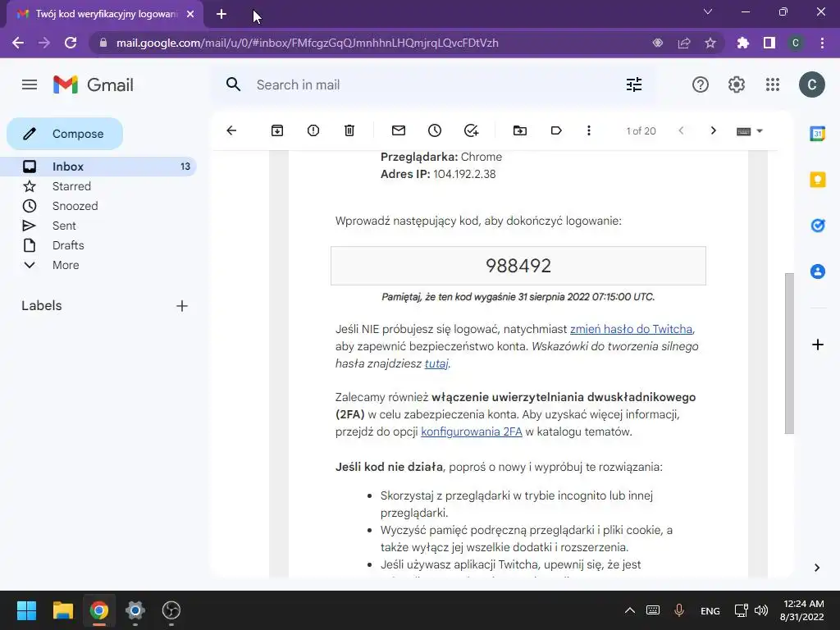Image resolution: width=840 pixels, height=630 pixels.
Task: Open volume control in system tray
Action: coord(761,610)
